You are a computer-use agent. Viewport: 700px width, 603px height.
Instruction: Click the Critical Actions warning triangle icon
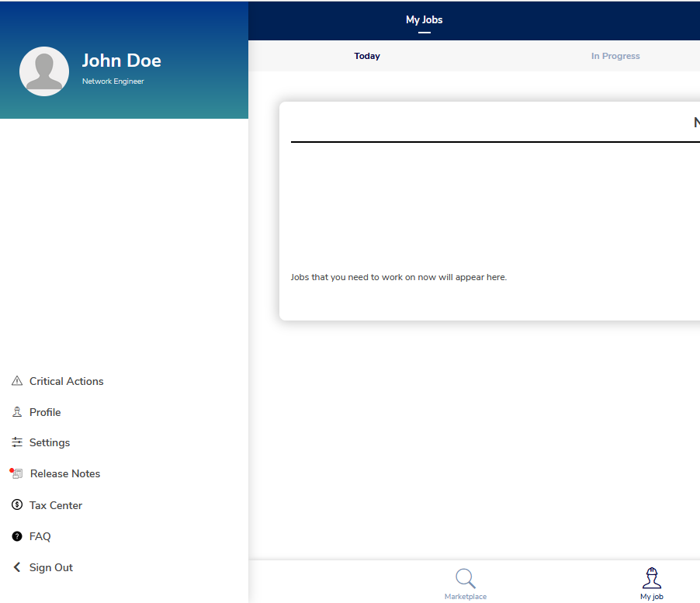pyautogui.click(x=17, y=381)
